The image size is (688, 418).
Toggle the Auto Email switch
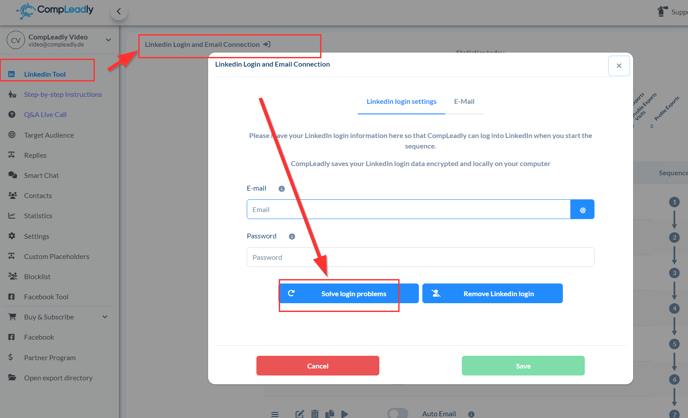(x=397, y=413)
